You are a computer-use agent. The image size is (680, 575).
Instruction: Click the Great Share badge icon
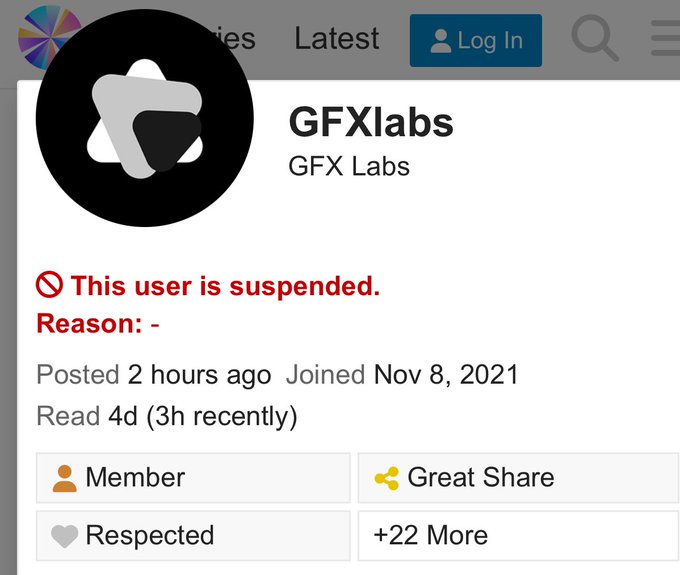coord(386,478)
